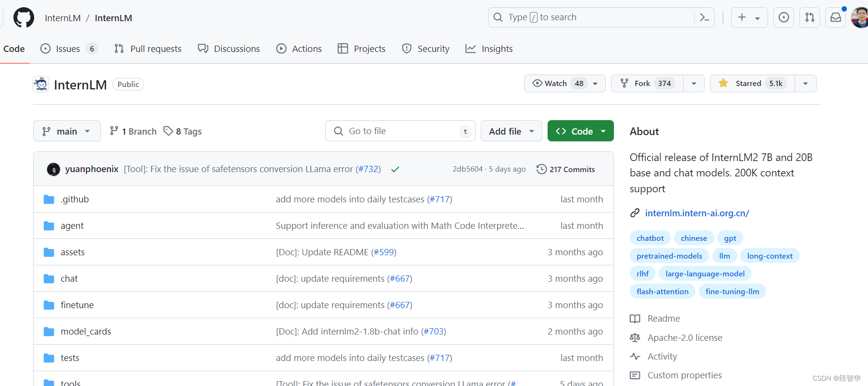Open the Pull requests tab

coord(148,49)
